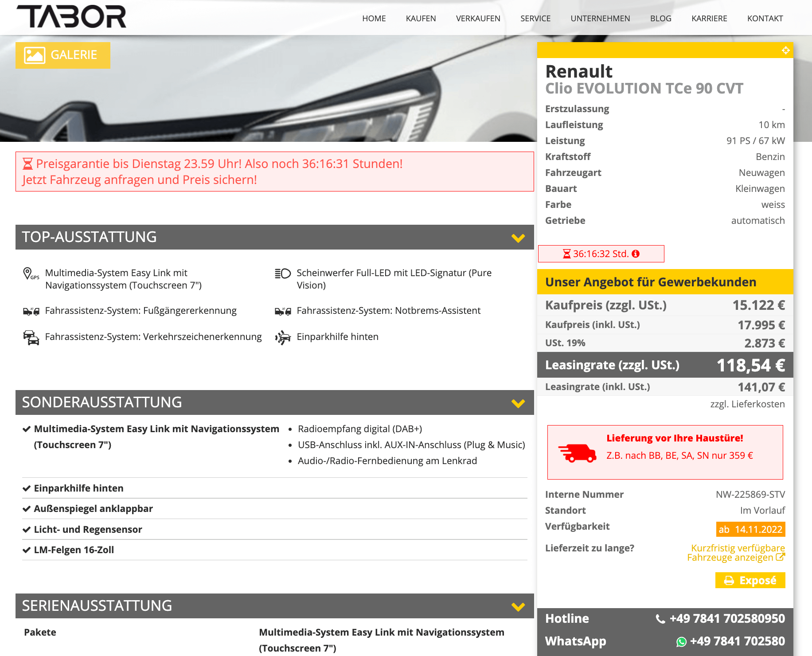This screenshot has width=812, height=656.
Task: Click Radioempfang digital (DAB+) list item
Action: pyautogui.click(x=360, y=429)
